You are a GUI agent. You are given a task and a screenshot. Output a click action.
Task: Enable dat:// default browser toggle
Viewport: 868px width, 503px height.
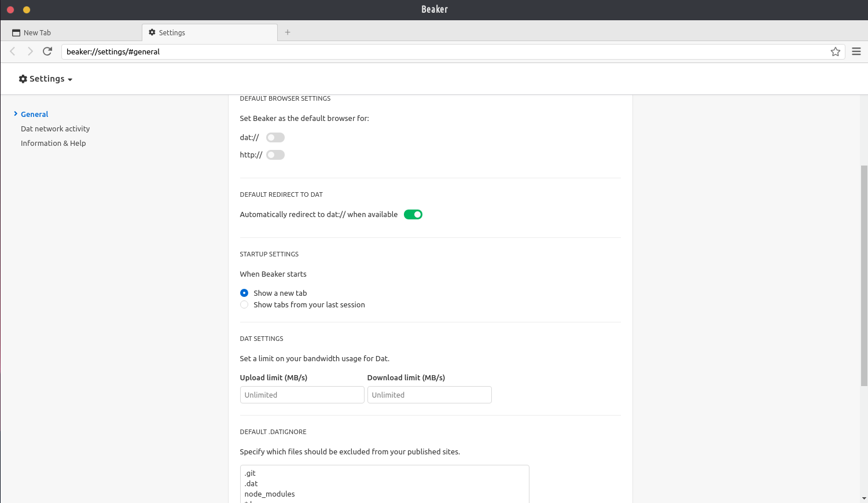point(275,137)
